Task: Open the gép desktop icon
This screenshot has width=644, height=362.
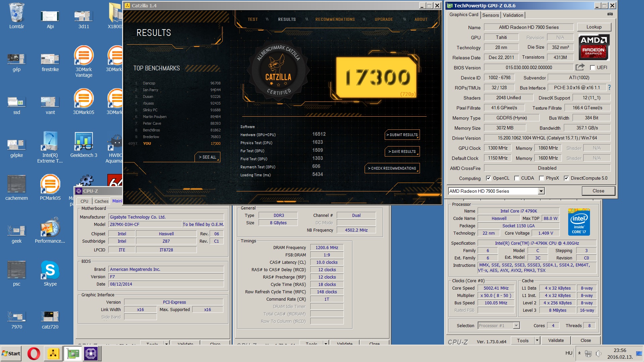Action: pos(16,62)
